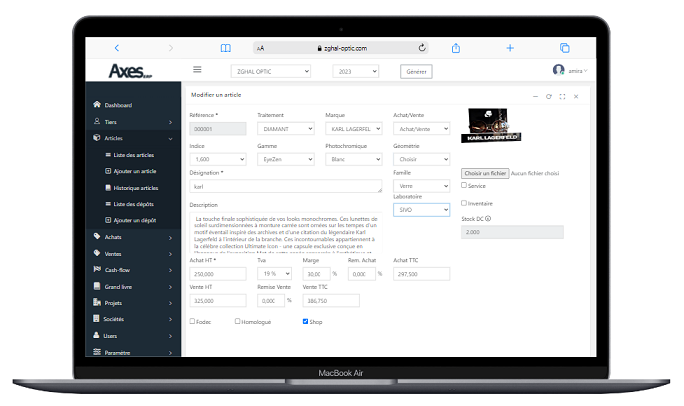Viewport: 684px width, 406px height.
Task: Expand article panel to fullscreen
Action: (562, 96)
